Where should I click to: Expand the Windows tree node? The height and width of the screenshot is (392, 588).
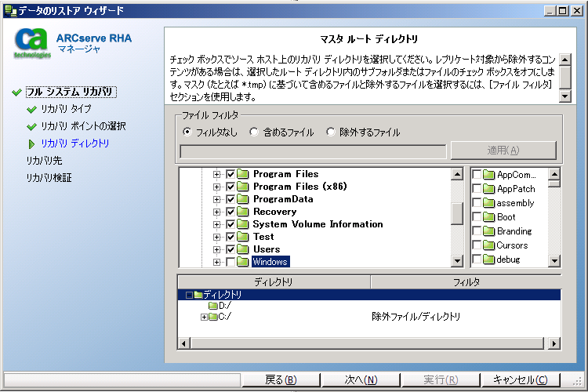(216, 262)
